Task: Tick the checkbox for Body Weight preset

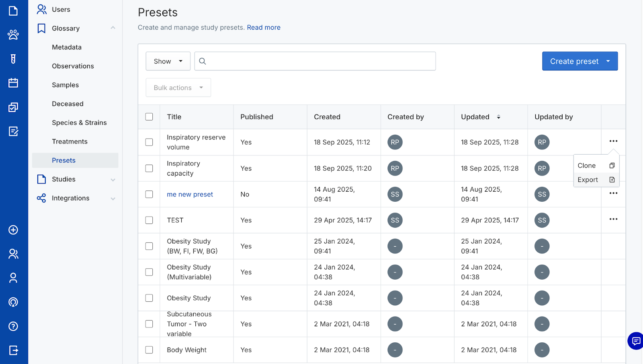Action: 149,350
